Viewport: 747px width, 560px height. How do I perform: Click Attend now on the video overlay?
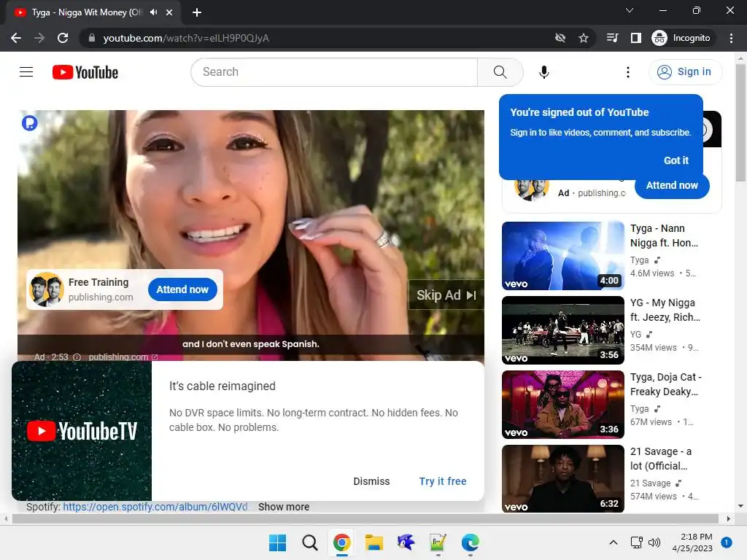182,289
